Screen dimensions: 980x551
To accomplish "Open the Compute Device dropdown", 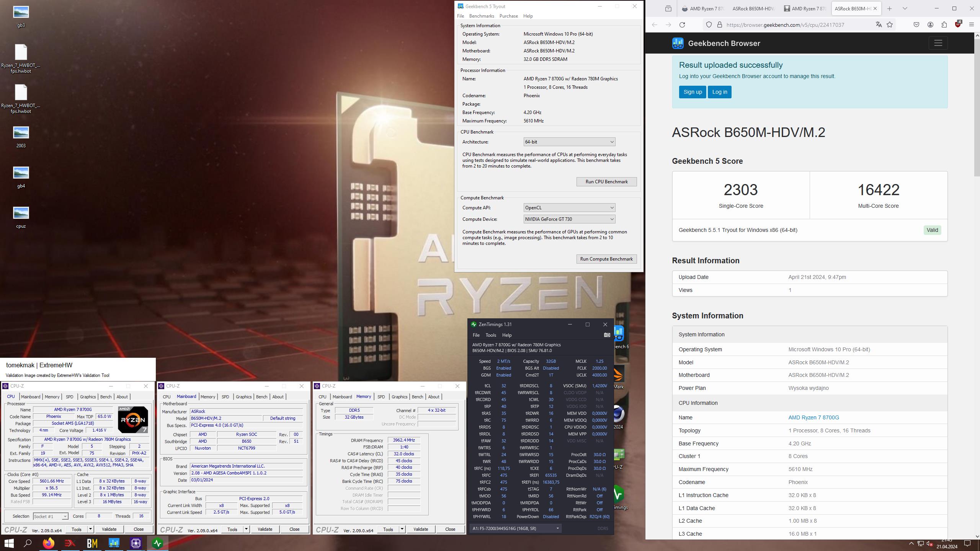I will click(569, 219).
